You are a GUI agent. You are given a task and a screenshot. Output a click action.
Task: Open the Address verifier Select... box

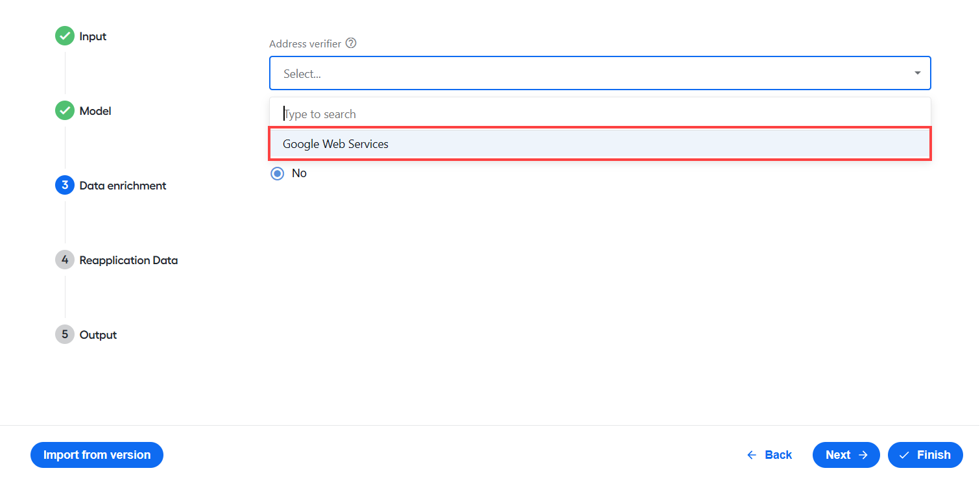[x=600, y=73]
